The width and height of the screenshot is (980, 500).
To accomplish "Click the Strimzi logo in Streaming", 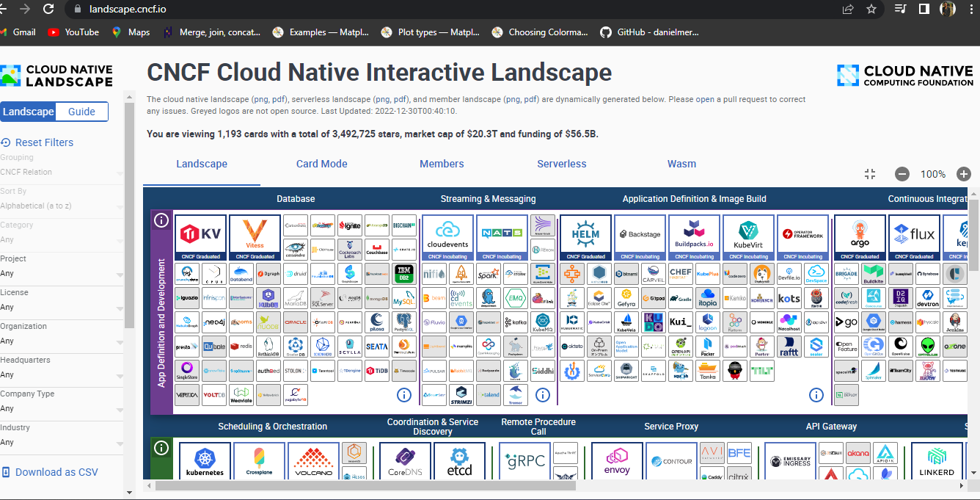I will tap(461, 395).
